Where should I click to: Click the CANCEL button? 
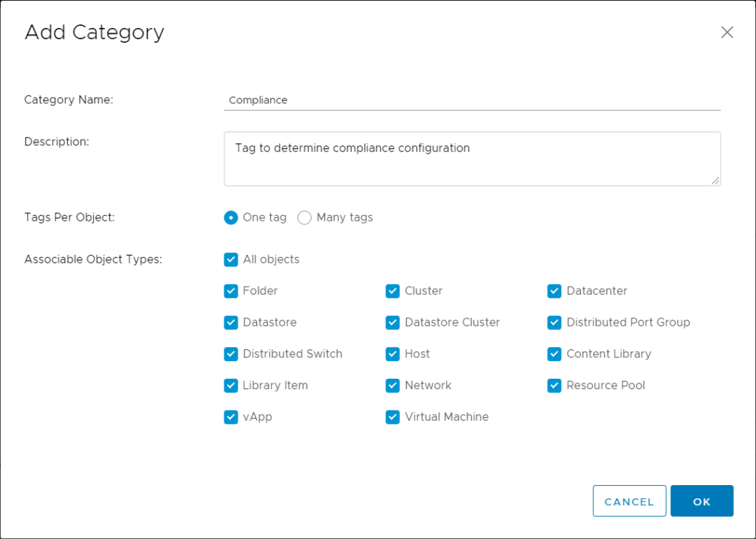pyautogui.click(x=629, y=501)
